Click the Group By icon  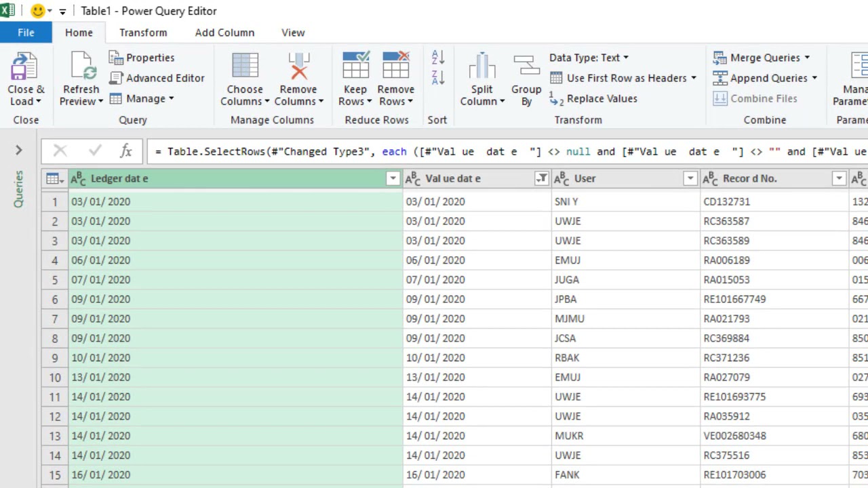pos(526,66)
